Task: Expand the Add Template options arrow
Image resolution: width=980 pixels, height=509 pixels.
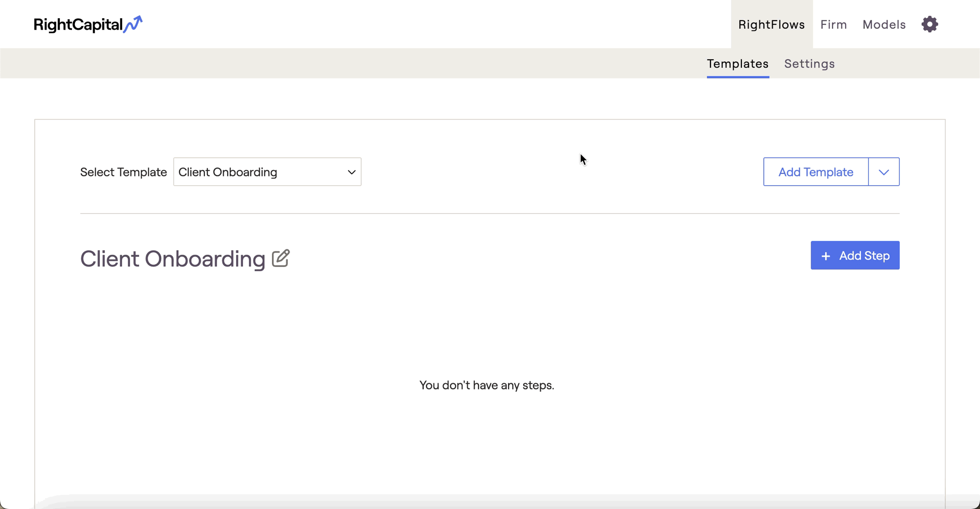Action: (x=883, y=172)
